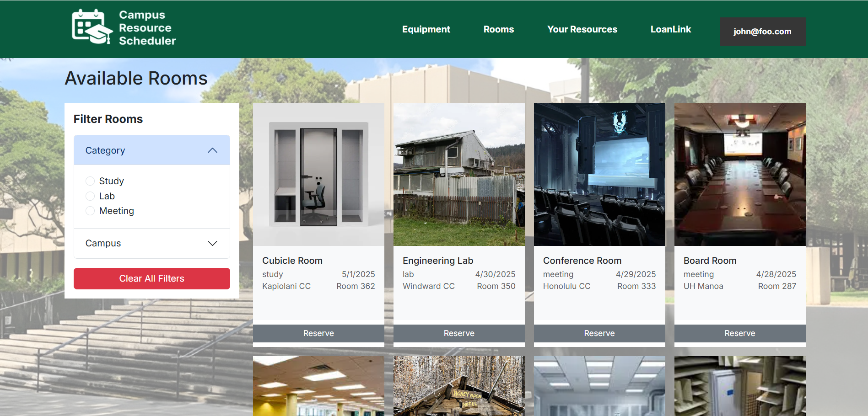Click the Board Room table photo
Image resolution: width=868 pixels, height=416 pixels.
(740, 175)
